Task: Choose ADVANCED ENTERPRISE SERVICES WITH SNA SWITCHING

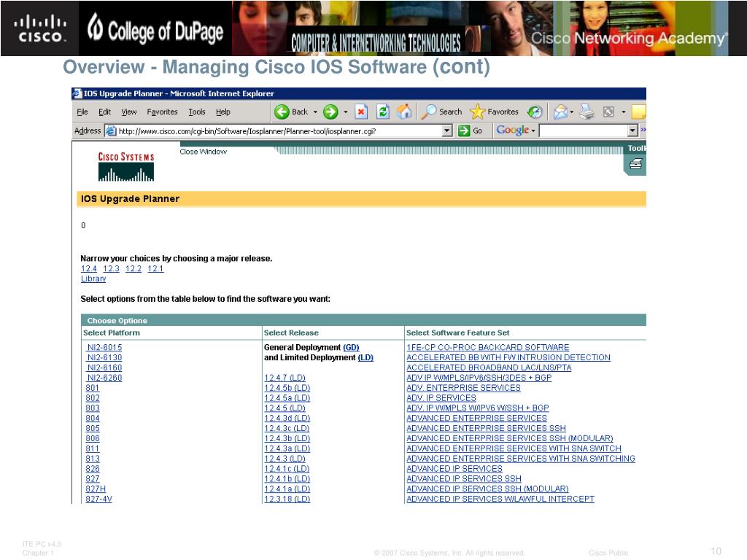Action: pyautogui.click(x=521, y=459)
